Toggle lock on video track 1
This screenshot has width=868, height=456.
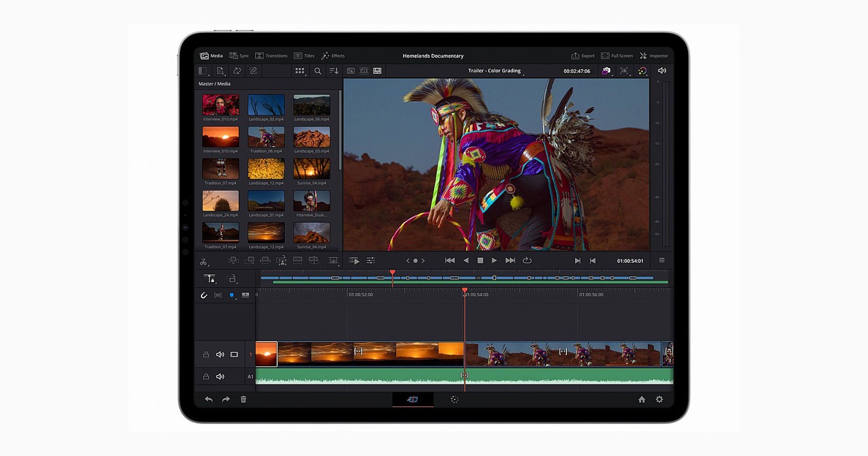click(x=206, y=354)
